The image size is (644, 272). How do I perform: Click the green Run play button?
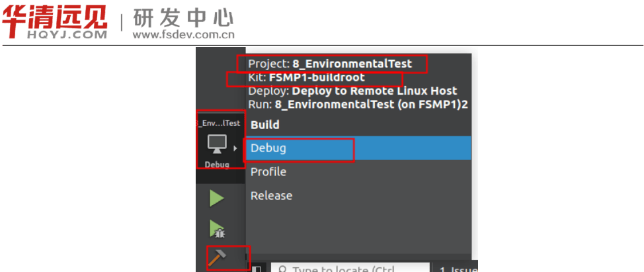point(217,198)
